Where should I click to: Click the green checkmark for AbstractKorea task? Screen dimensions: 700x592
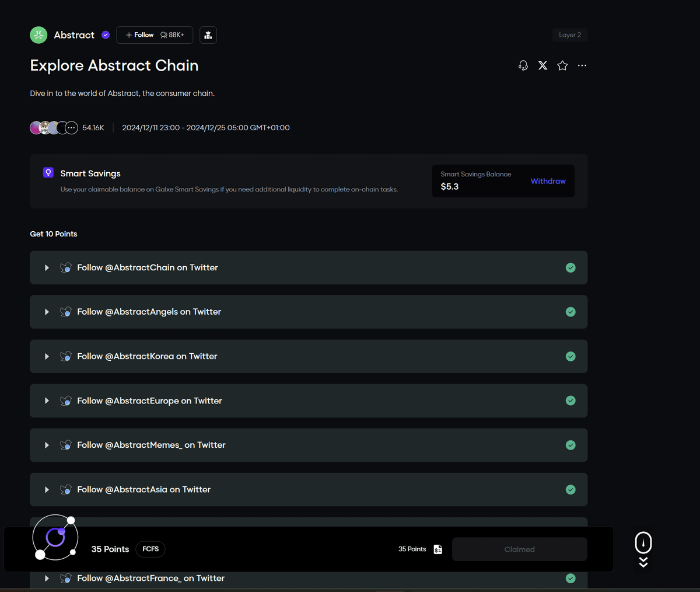pos(570,356)
